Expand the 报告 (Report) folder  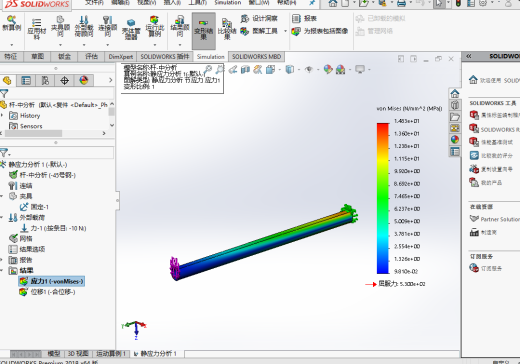(2, 260)
